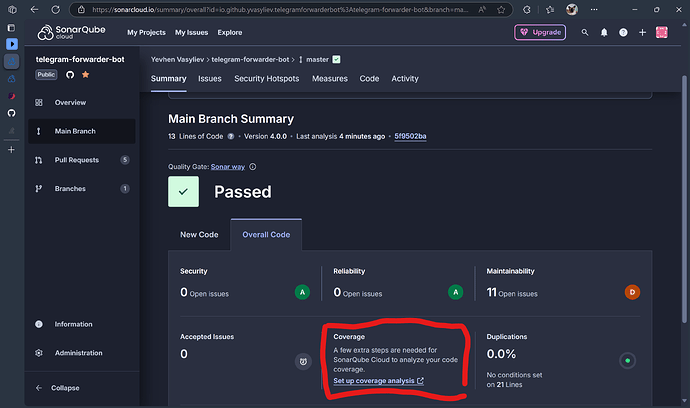This screenshot has width=690, height=408.
Task: Open the search magnifier icon
Action: [584, 32]
